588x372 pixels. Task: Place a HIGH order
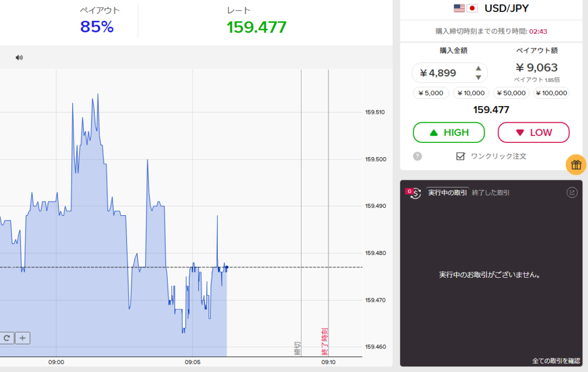(x=448, y=133)
